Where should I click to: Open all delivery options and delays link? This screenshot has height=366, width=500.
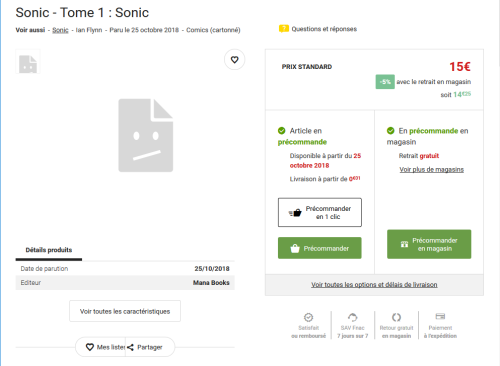pyautogui.click(x=374, y=285)
